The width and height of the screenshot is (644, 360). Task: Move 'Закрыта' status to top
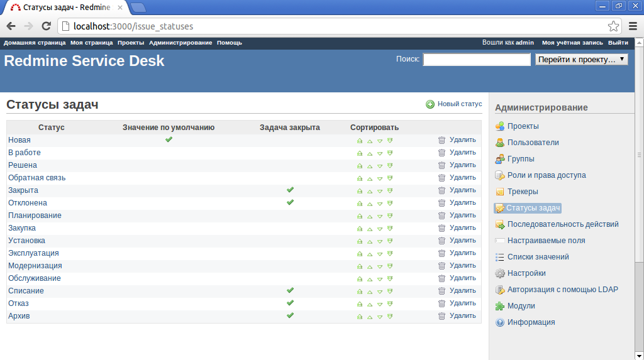[x=360, y=191]
